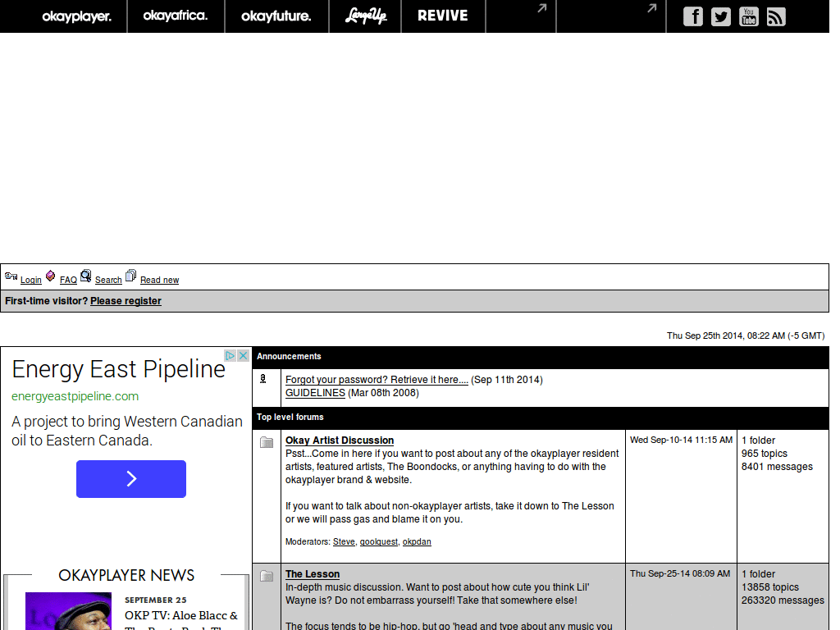This screenshot has width=840, height=630.
Task: Open the Twitter icon link
Action: coord(720,16)
